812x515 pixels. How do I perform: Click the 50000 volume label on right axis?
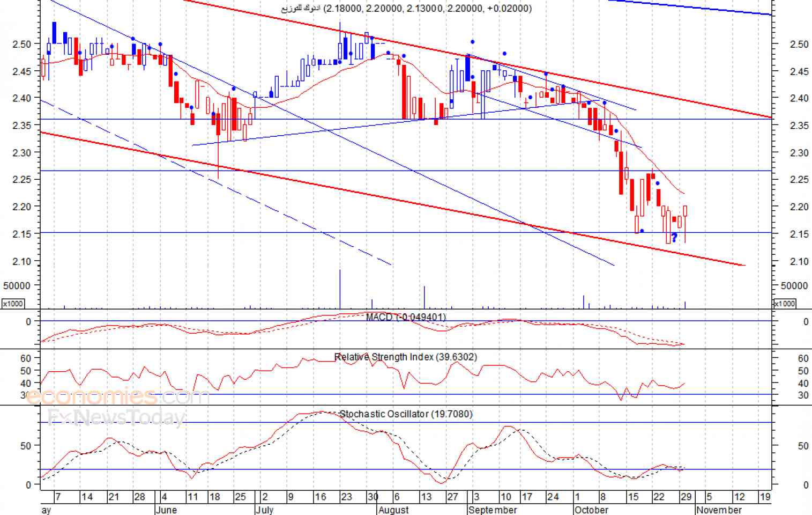coord(794,285)
